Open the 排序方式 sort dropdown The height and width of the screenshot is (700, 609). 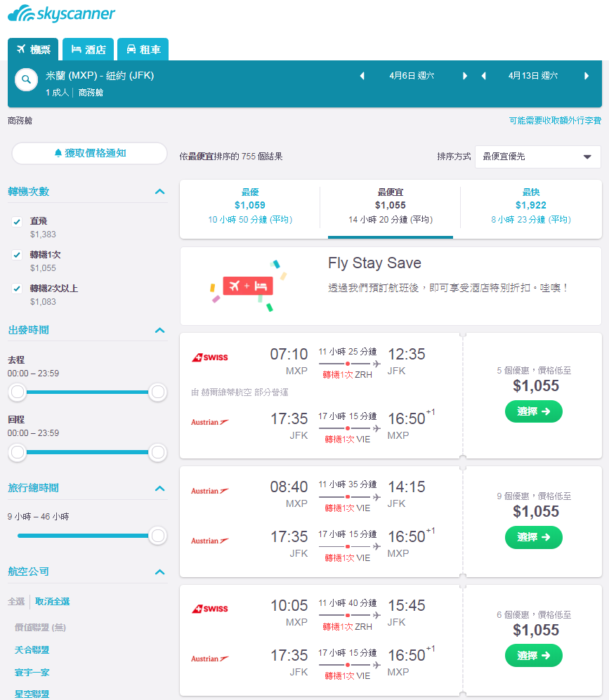[537, 157]
